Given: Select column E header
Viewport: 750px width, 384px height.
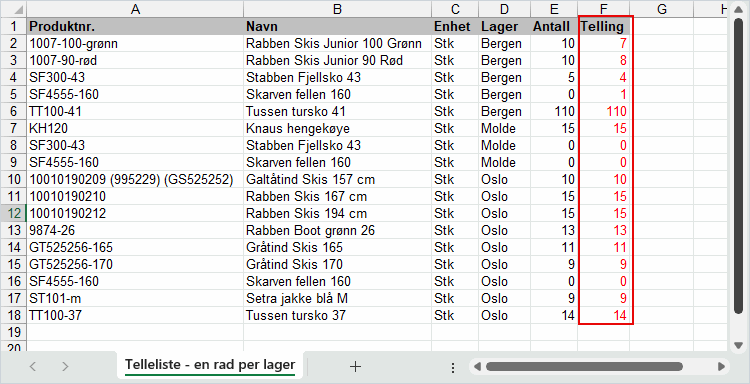Looking at the screenshot, I should coord(554,9).
